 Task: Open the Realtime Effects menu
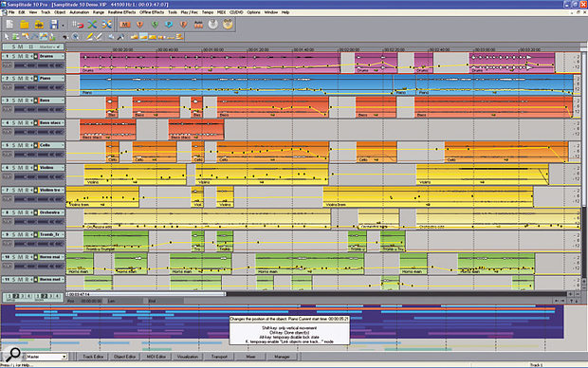(x=121, y=12)
